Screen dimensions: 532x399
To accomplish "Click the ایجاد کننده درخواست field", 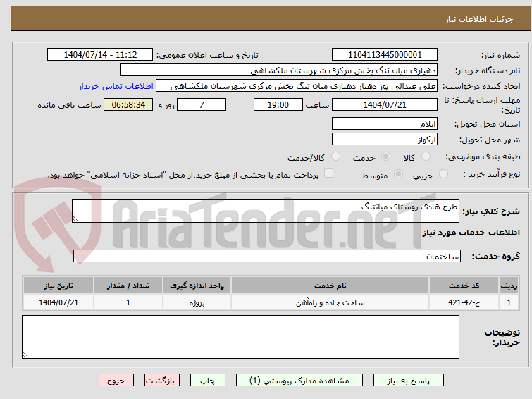I will click(297, 86).
